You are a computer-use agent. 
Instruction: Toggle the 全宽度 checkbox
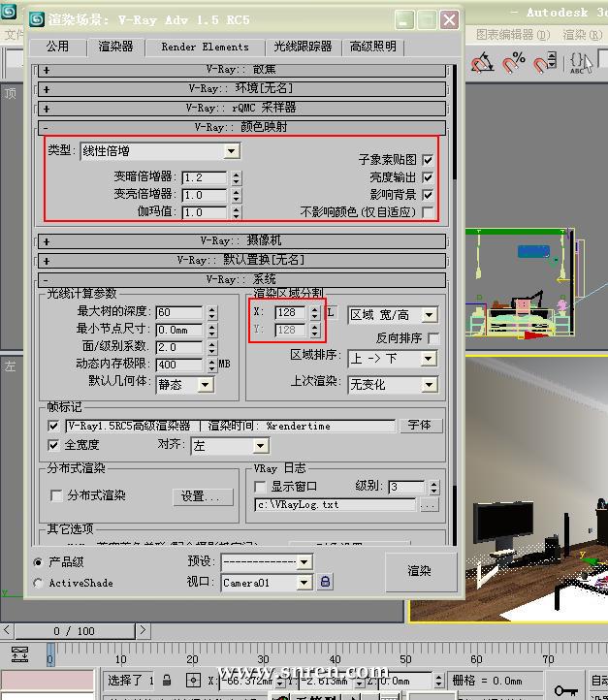tap(53, 445)
